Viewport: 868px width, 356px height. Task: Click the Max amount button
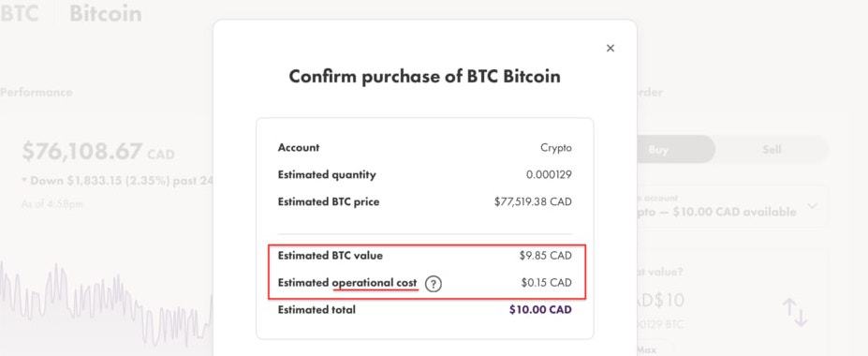[647, 349]
